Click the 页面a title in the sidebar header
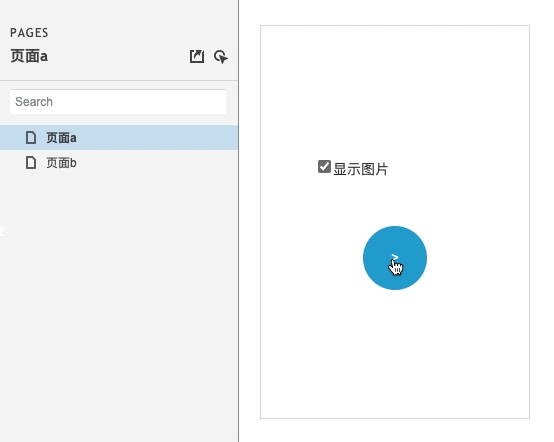 [x=29, y=57]
